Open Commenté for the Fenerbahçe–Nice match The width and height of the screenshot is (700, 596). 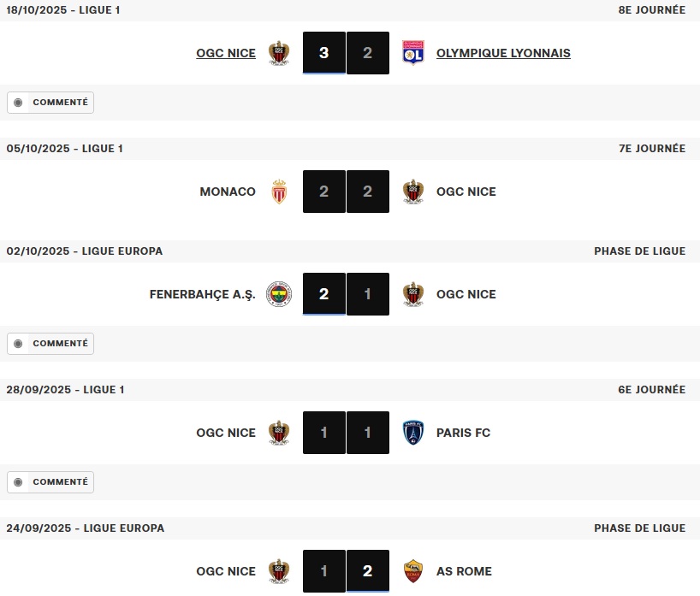coord(50,344)
